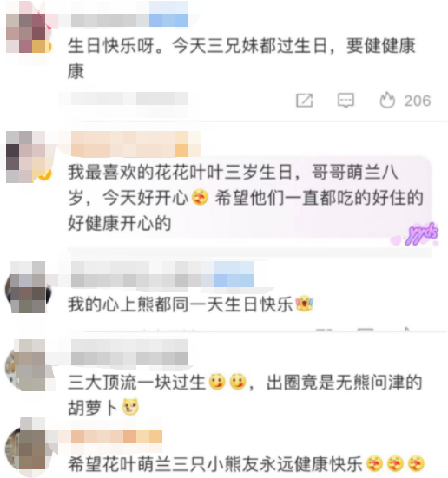Click the fifth commenter's orange username
Viewport: 448px width, 478px height.
pos(116,437)
